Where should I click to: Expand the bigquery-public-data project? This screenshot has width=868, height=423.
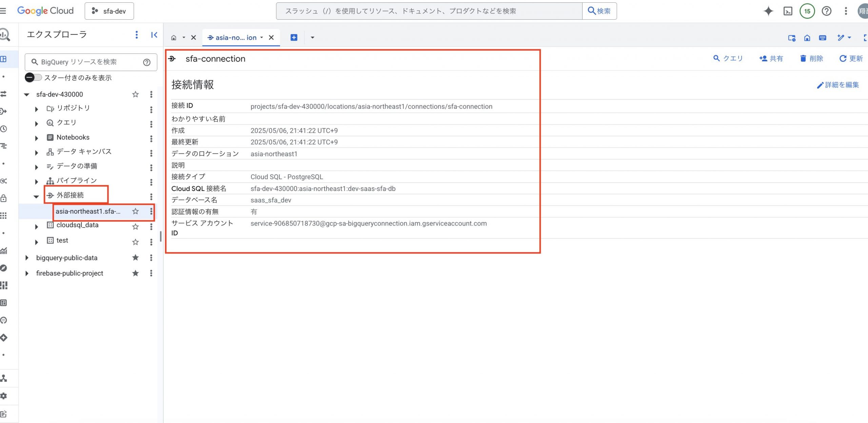pos(27,258)
